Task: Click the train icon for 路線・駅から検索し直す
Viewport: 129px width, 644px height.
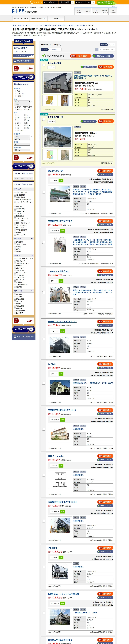Action: click(x=15, y=337)
